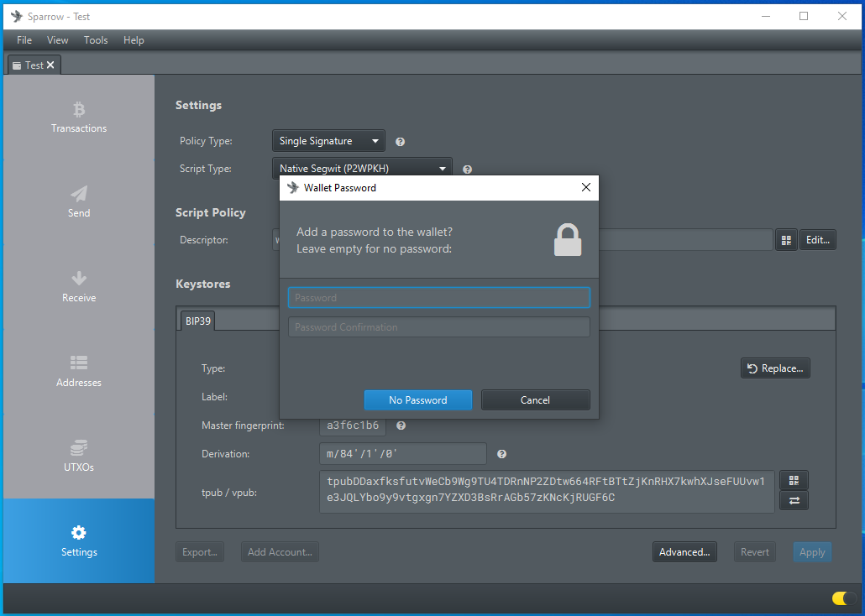
Task: Show QR code for the descriptor
Action: [786, 240]
